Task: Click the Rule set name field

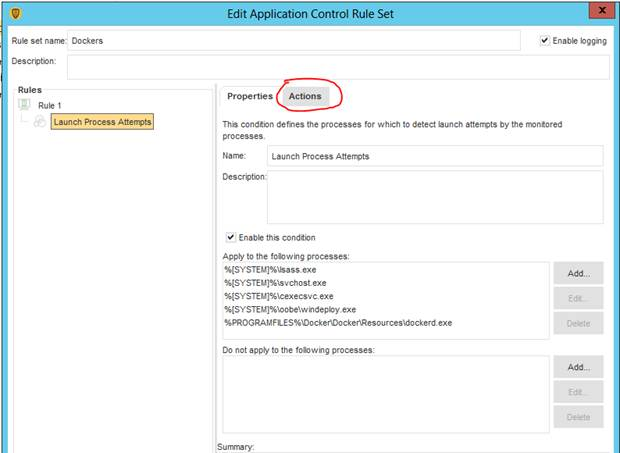Action: 294,41
